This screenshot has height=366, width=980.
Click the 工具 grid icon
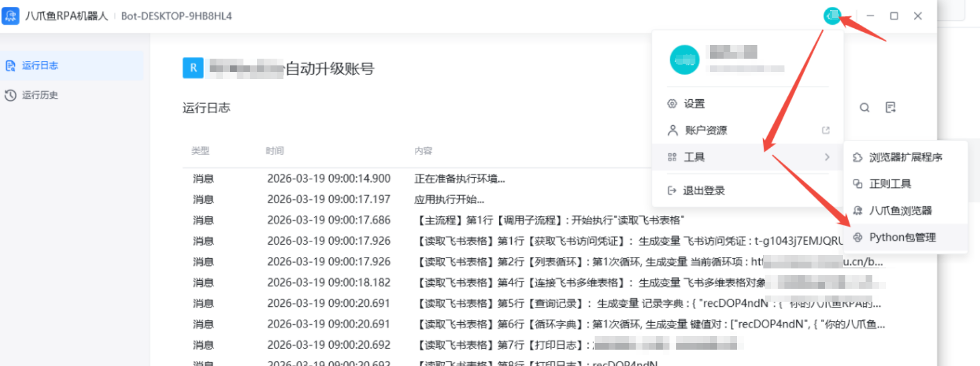[672, 157]
